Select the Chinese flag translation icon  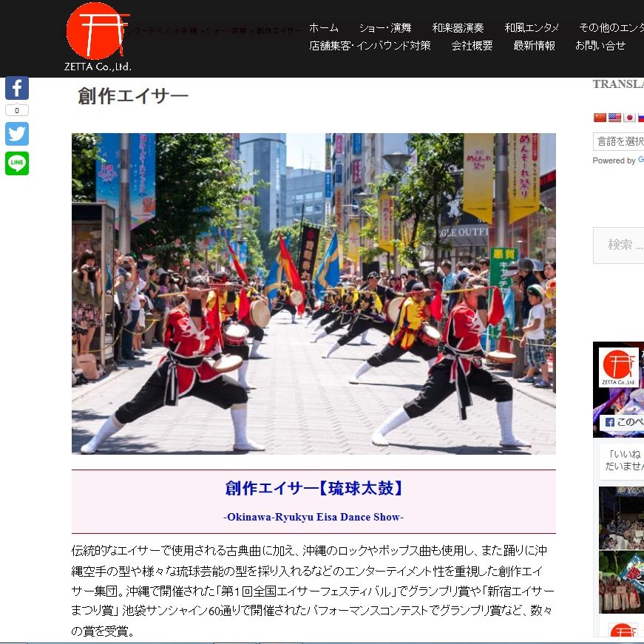click(600, 118)
